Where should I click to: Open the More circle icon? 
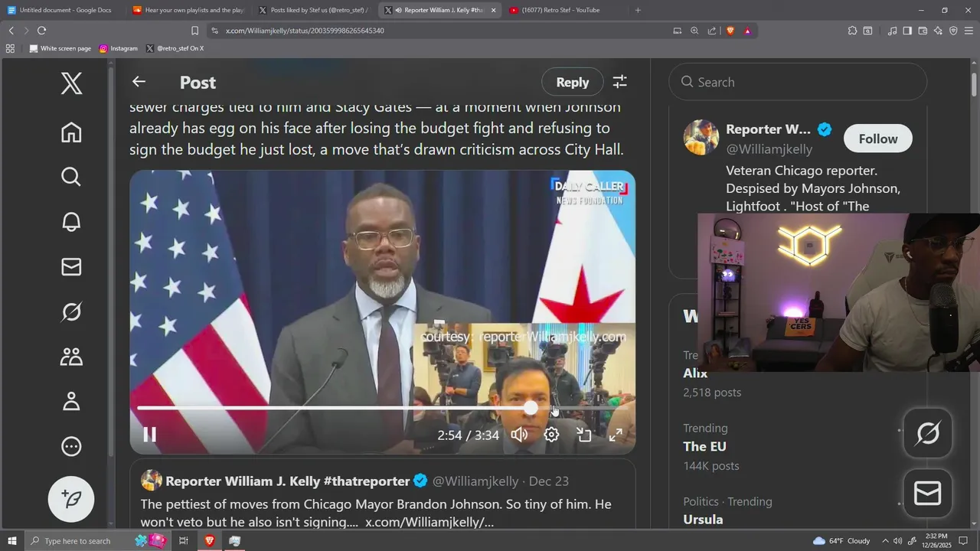(71, 446)
